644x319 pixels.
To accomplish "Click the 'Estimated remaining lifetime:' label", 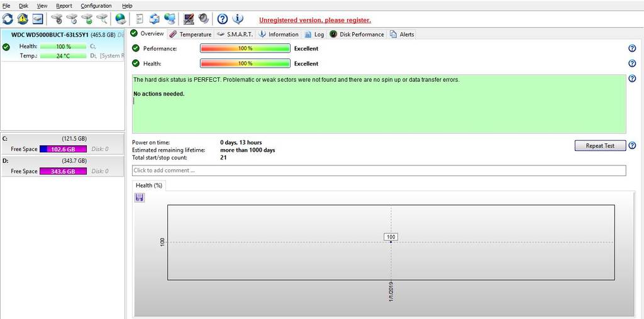I will [169, 150].
